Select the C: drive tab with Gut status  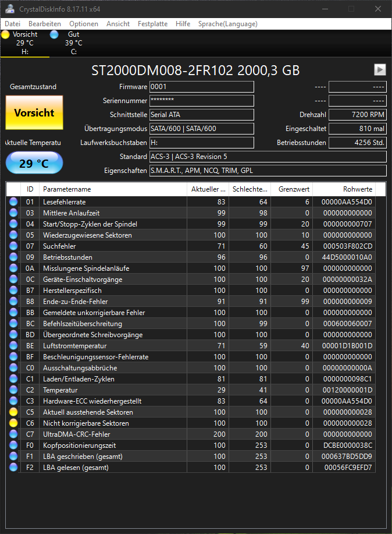73,43
